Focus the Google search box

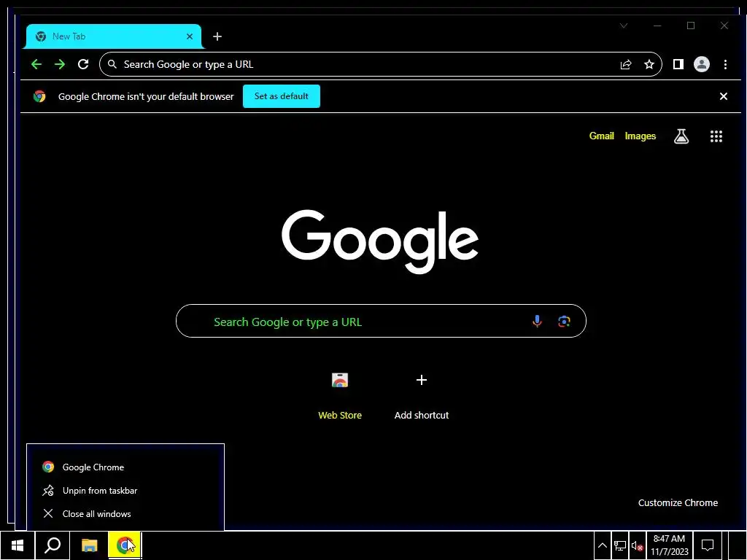pyautogui.click(x=381, y=322)
